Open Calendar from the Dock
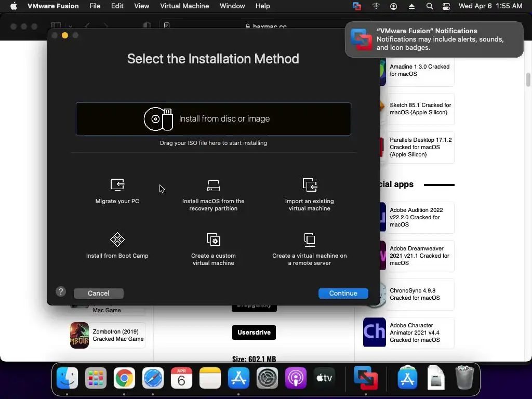The width and height of the screenshot is (532, 399). 181,378
